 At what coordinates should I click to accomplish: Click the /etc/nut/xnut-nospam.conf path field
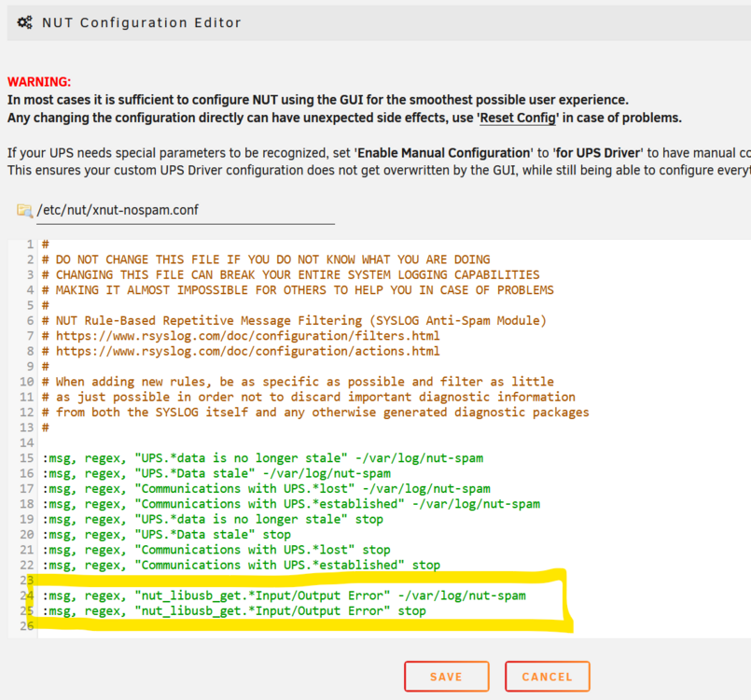click(186, 211)
